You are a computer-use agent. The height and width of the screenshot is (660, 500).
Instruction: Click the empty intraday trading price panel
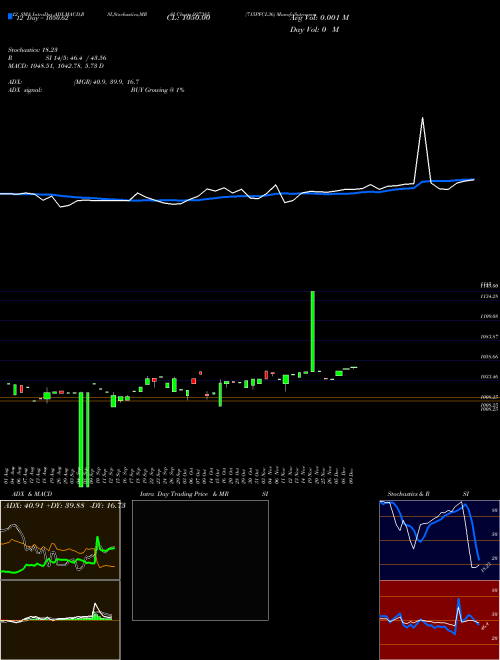[x=200, y=560]
